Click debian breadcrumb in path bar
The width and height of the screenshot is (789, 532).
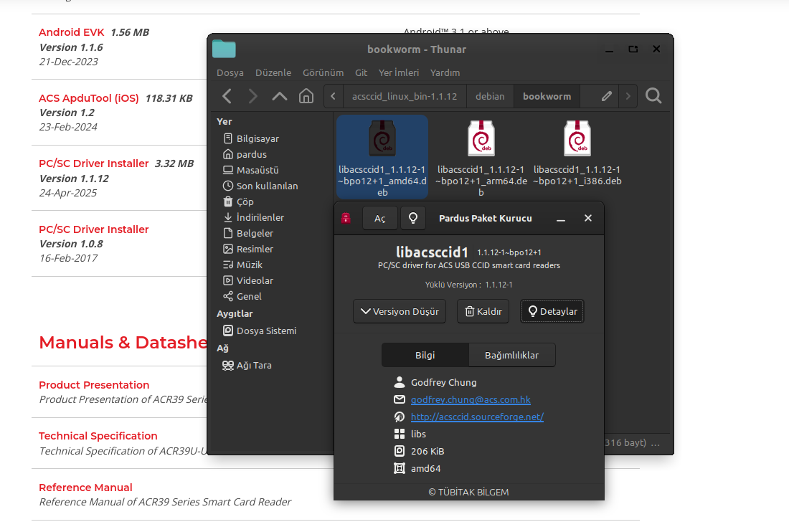[x=490, y=96]
